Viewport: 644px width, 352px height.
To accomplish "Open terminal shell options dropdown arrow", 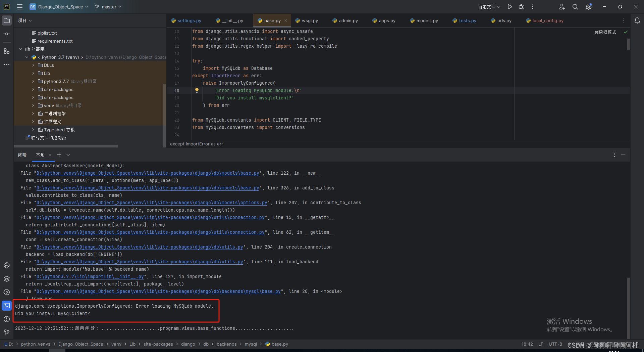I will (68, 155).
